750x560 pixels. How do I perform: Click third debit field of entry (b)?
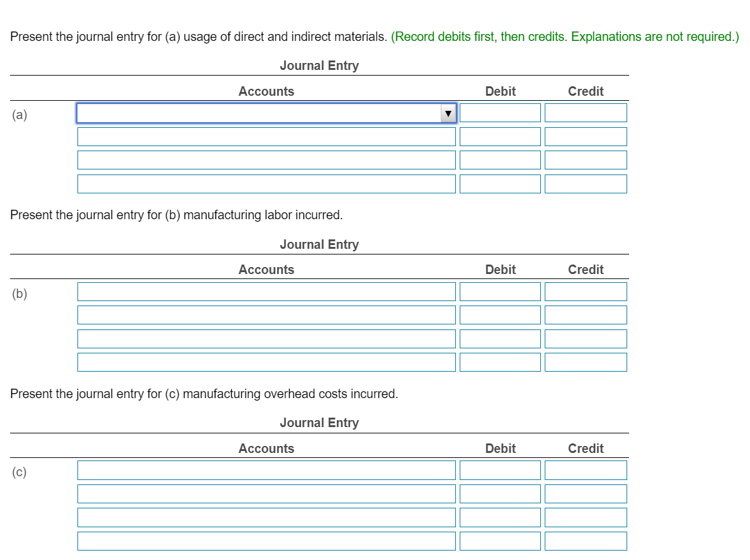[x=501, y=339]
